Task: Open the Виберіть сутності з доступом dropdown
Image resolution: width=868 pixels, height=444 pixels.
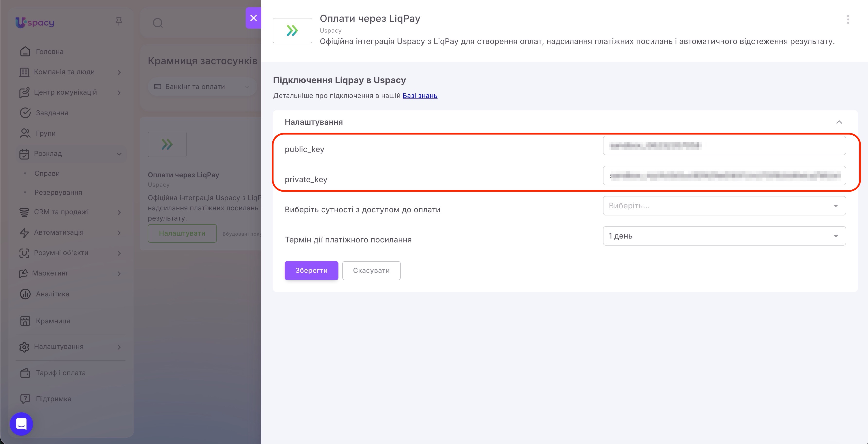Action: pyautogui.click(x=724, y=205)
